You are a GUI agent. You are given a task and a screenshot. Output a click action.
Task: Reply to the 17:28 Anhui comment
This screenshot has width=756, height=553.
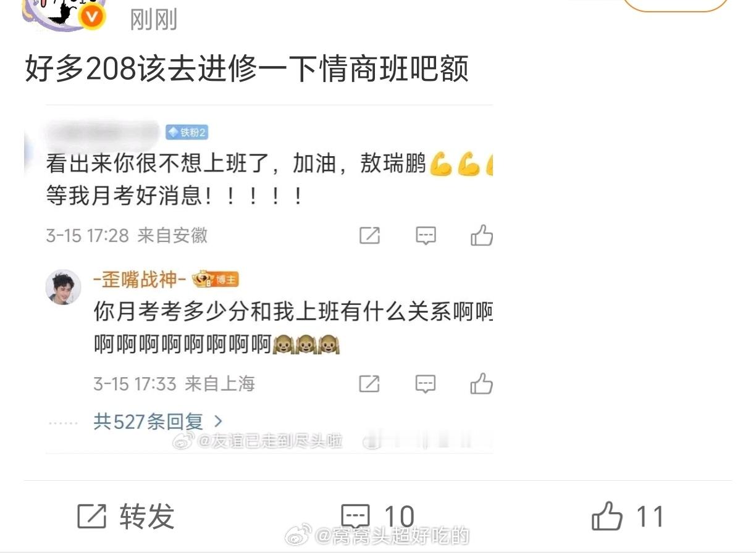[426, 235]
